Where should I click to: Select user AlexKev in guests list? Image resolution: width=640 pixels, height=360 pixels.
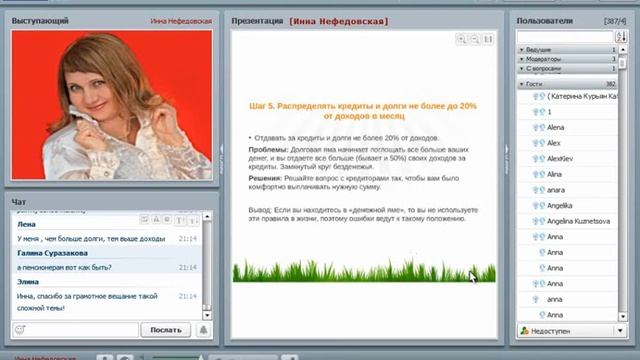tap(560, 159)
